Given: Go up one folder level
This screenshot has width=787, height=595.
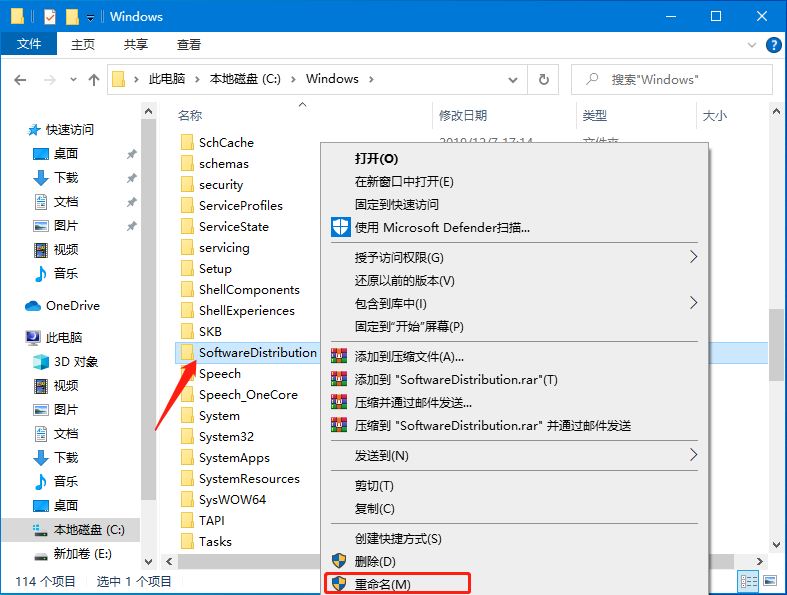Looking at the screenshot, I should click(x=93, y=80).
